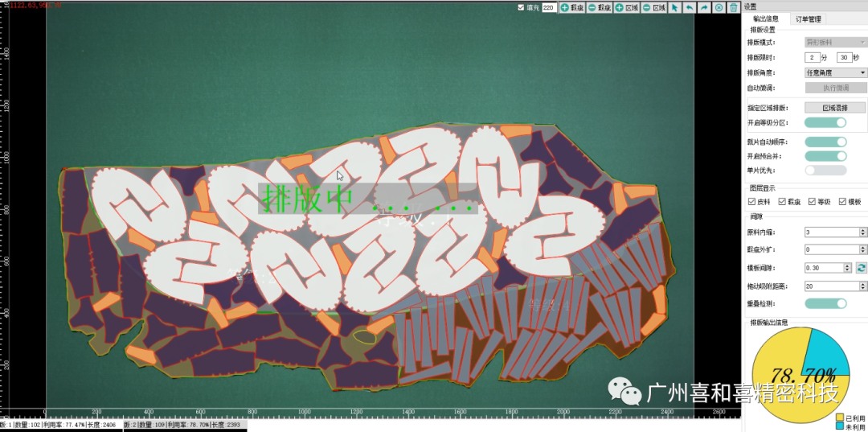
Task: Click the 拖动吸附距离 stepper arrows
Action: pyautogui.click(x=863, y=286)
